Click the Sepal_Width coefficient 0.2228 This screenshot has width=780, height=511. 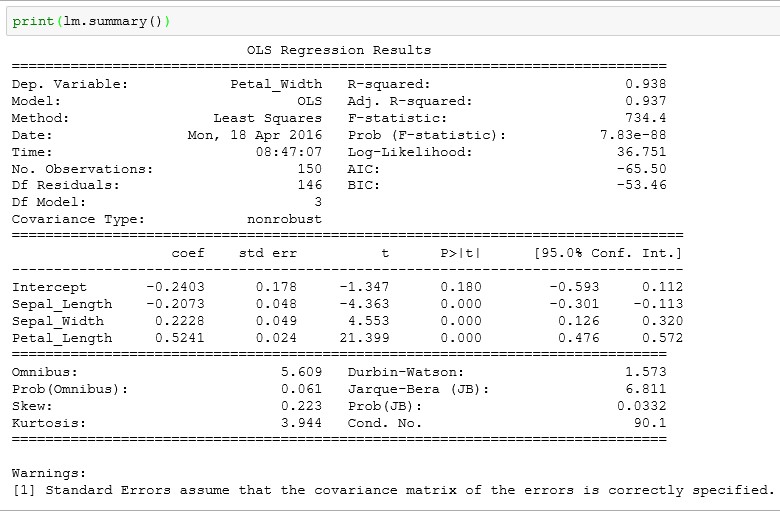pos(179,321)
